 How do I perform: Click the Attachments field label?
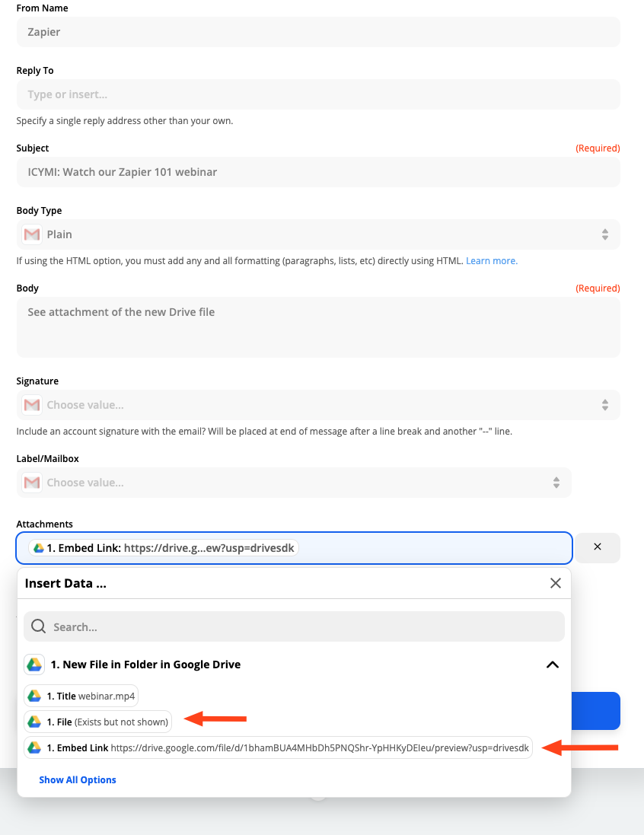[45, 524]
